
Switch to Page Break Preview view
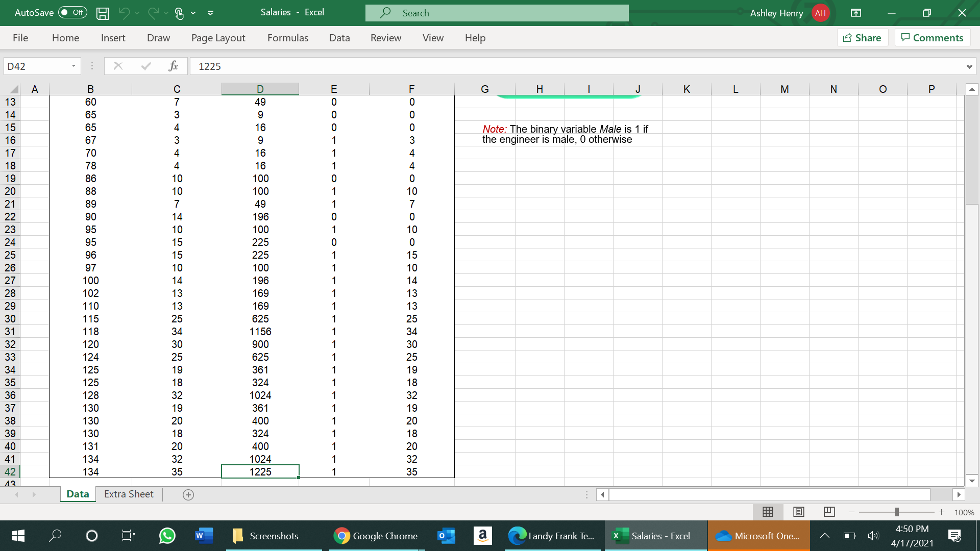[x=829, y=512]
